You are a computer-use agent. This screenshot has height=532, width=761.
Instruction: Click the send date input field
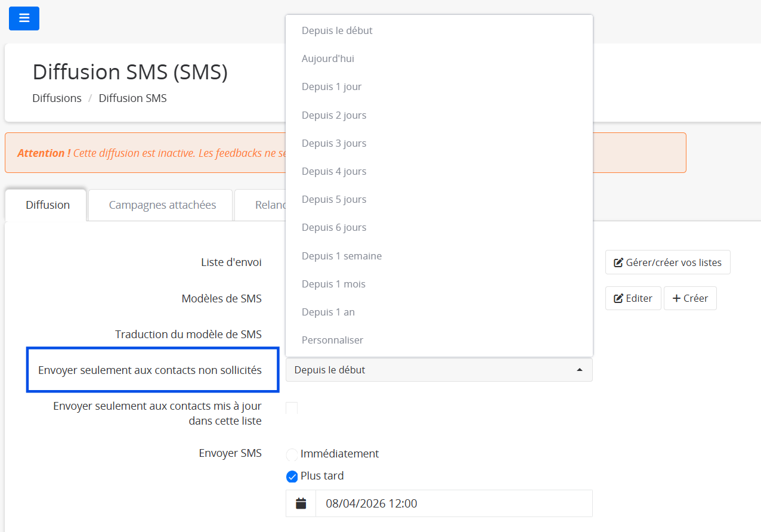click(453, 503)
